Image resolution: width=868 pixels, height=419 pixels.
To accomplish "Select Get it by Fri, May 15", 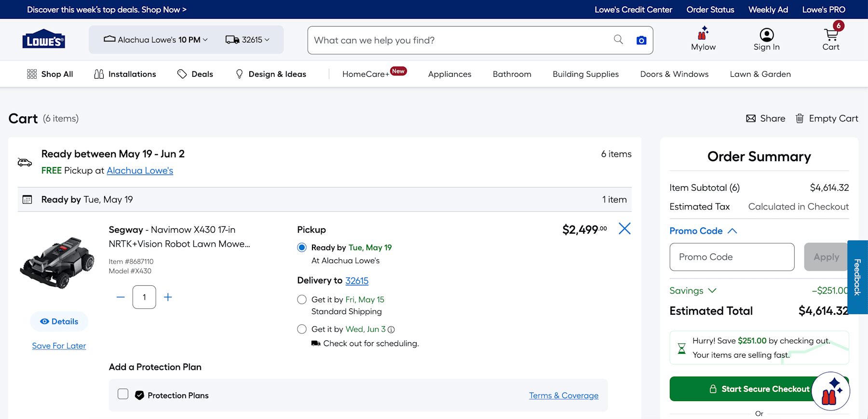I will point(302,300).
